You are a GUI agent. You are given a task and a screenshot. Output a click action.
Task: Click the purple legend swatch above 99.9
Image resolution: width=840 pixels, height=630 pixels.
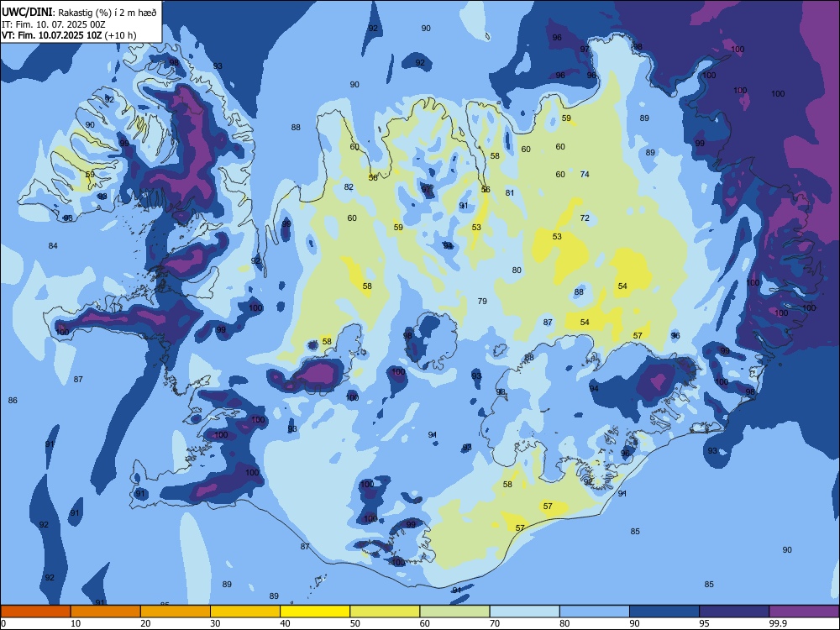coord(804,612)
